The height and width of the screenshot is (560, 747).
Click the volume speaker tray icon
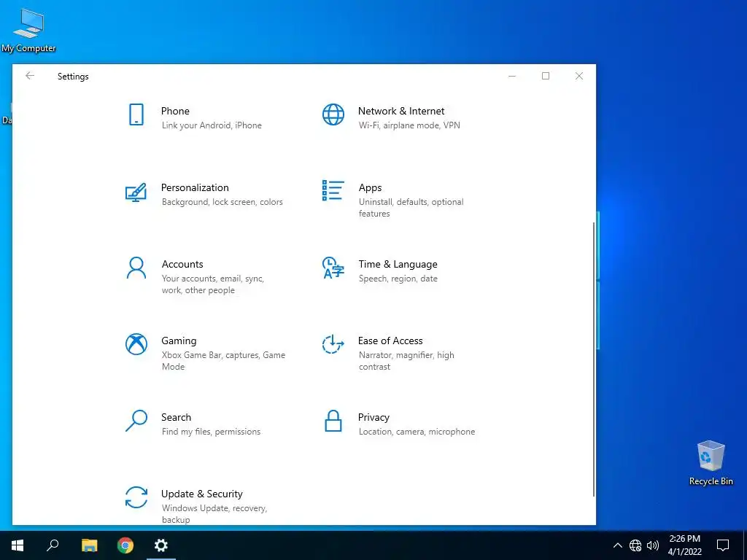653,545
